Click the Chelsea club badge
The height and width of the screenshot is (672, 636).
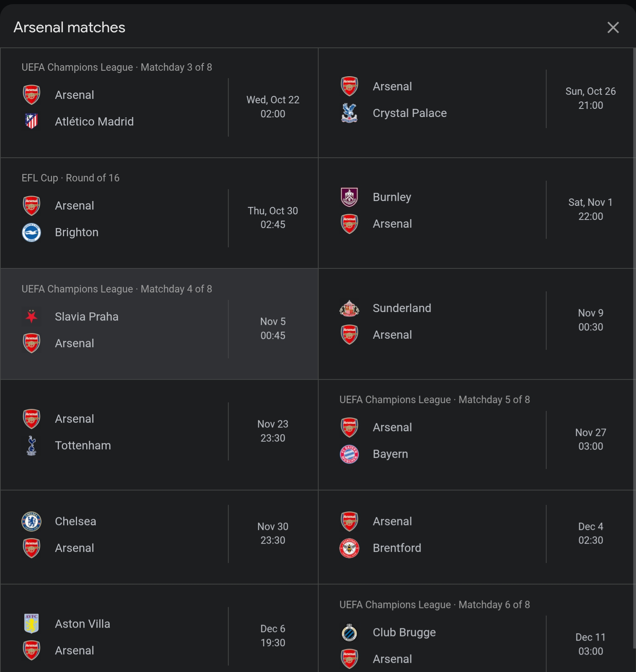(31, 521)
